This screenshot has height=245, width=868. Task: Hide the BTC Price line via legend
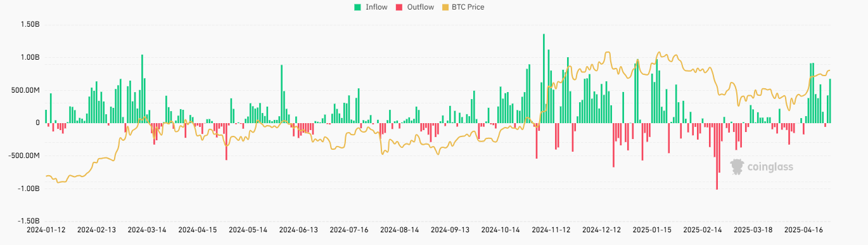click(x=468, y=7)
